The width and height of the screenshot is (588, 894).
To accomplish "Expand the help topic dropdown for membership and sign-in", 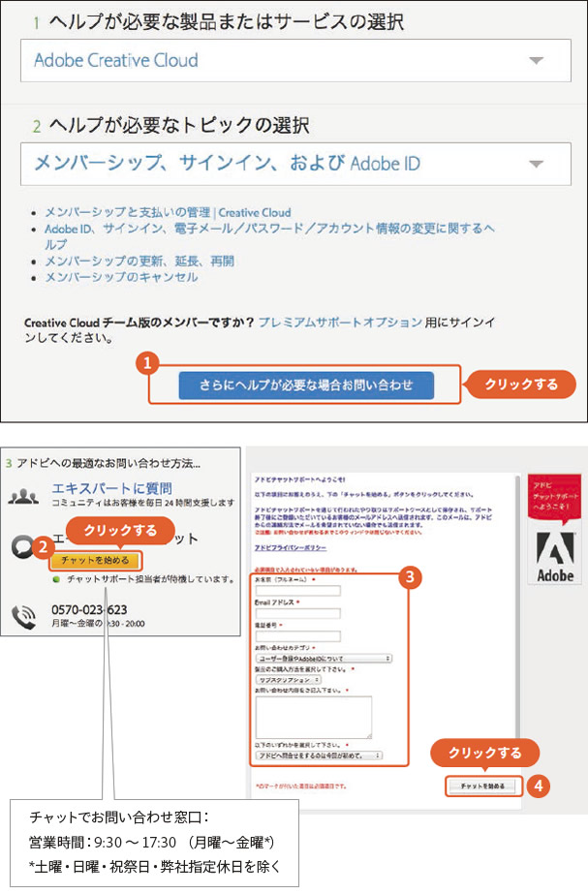I will click(x=295, y=165).
